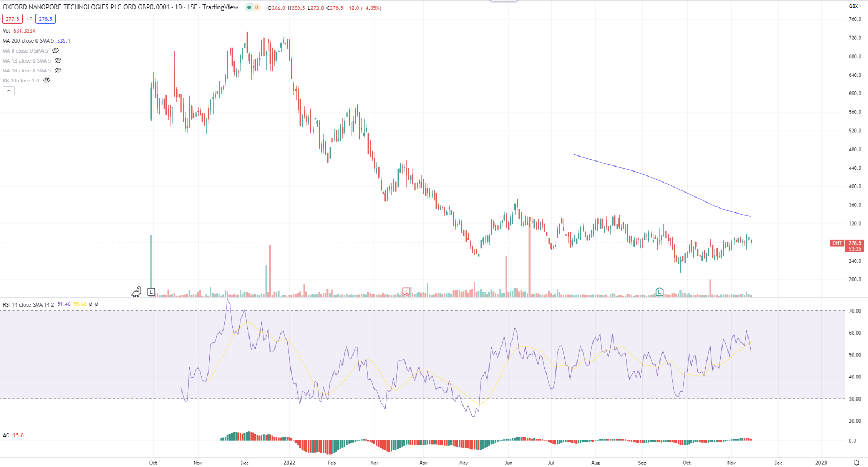
Task: Click the 400.0 label on the price scale
Action: pos(855,186)
